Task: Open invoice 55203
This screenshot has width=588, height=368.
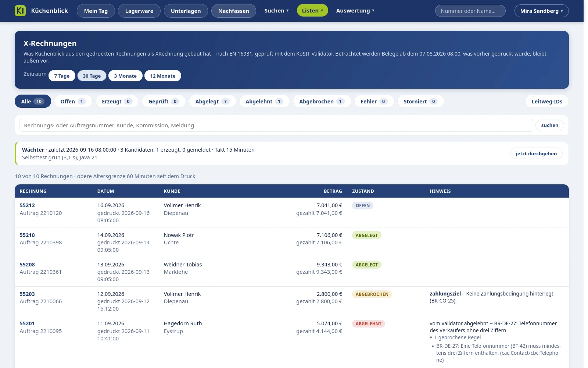Action: click(x=27, y=294)
